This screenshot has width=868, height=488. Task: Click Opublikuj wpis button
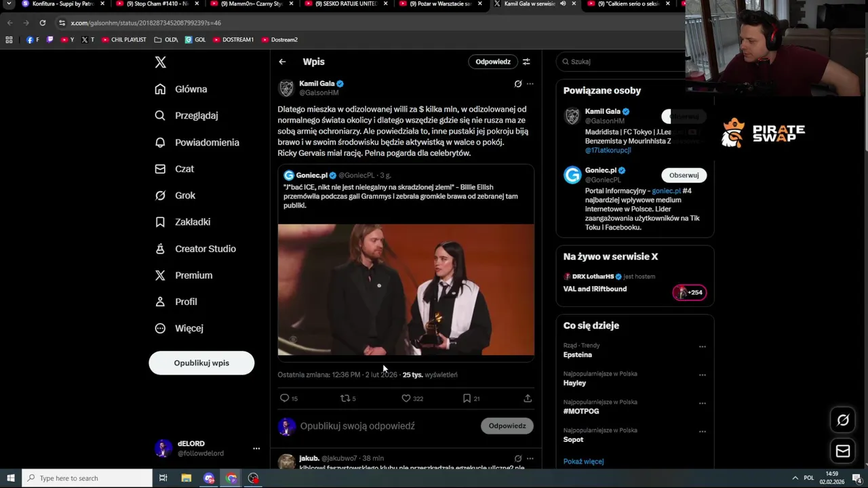coord(201,363)
